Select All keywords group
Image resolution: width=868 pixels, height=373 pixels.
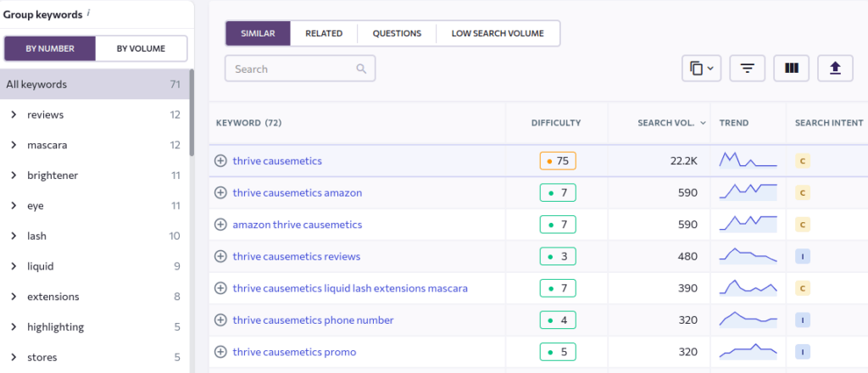point(94,85)
